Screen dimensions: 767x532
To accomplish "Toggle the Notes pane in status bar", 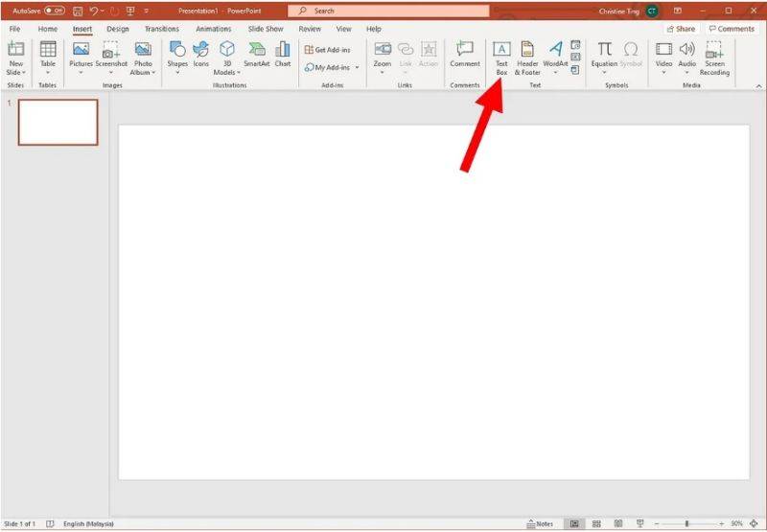I will [x=540, y=523].
